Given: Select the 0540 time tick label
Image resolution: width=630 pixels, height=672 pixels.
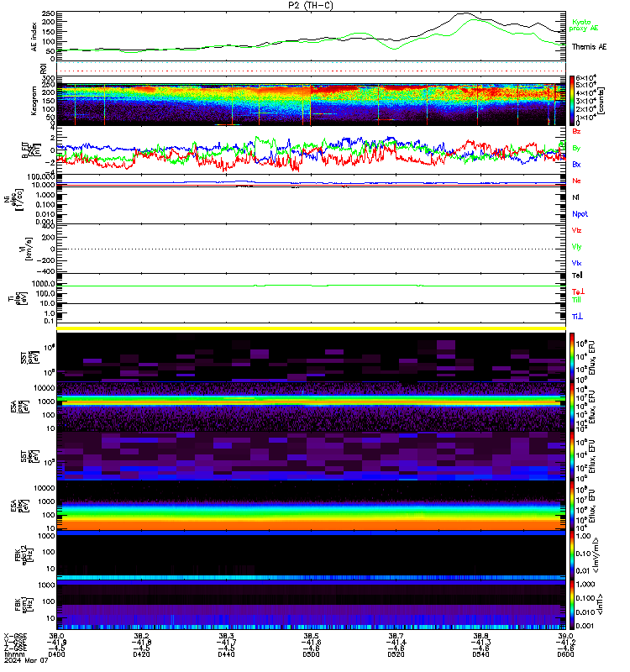Looking at the screenshot, I should click(480, 654).
